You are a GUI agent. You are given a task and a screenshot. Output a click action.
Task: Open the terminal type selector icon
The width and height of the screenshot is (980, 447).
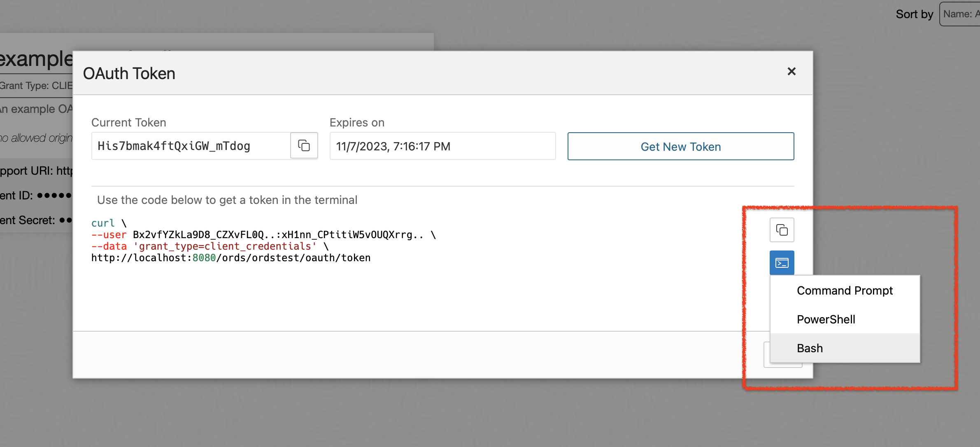coord(782,263)
